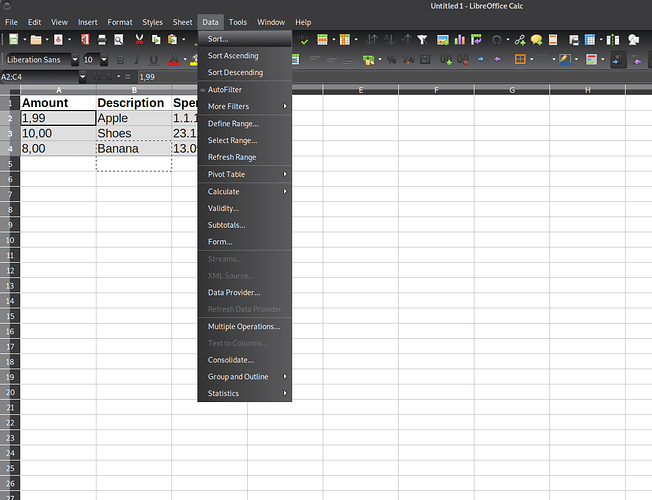Toggle Print Preview magnifier icon
The height and width of the screenshot is (500, 652).
point(119,40)
